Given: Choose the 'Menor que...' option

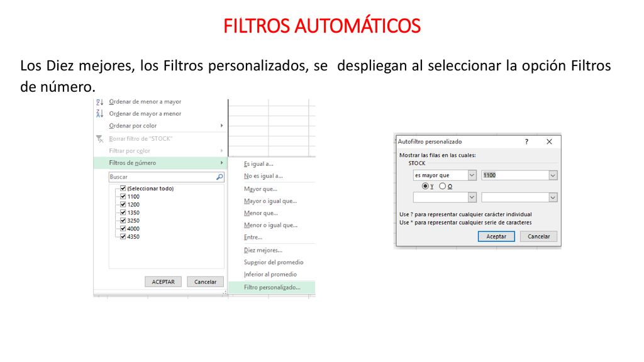Looking at the screenshot, I should pos(261,213).
